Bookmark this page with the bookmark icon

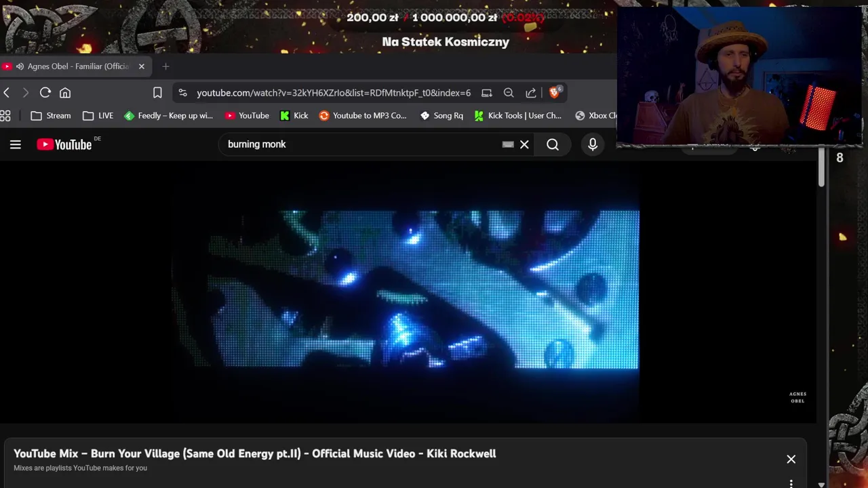(x=157, y=93)
